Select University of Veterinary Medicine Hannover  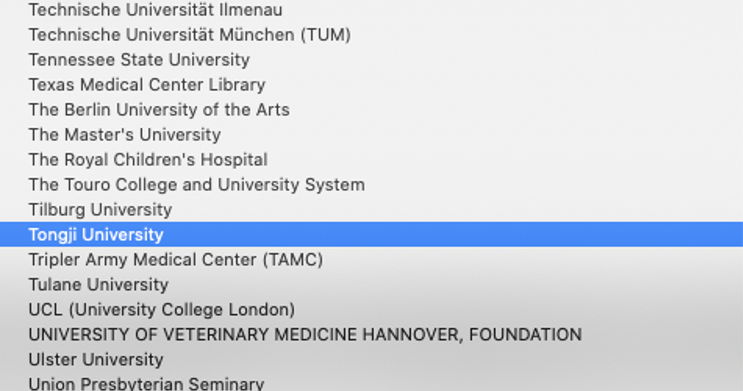[372, 335]
